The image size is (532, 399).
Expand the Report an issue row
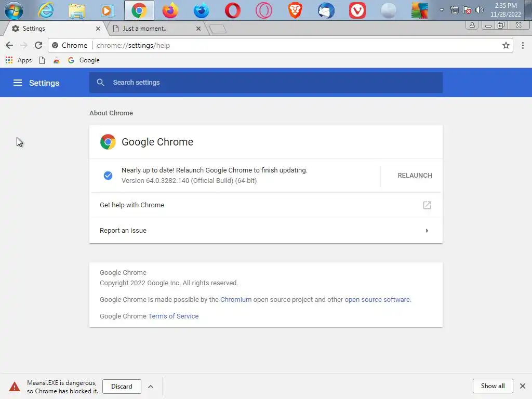[265, 230]
